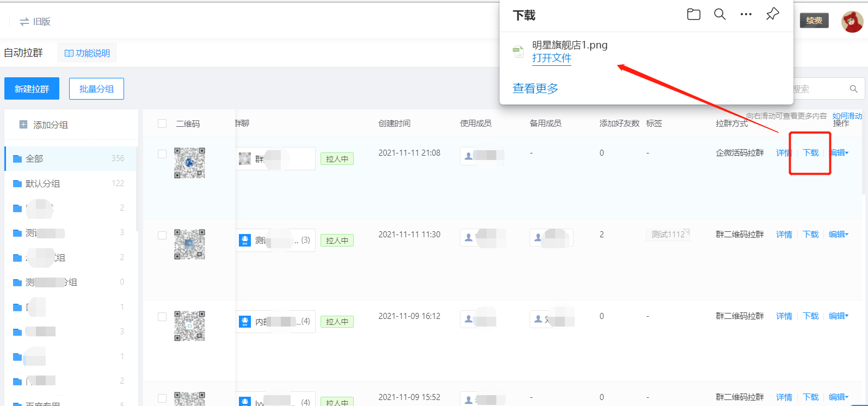Click the 创建时间 column header

395,124
